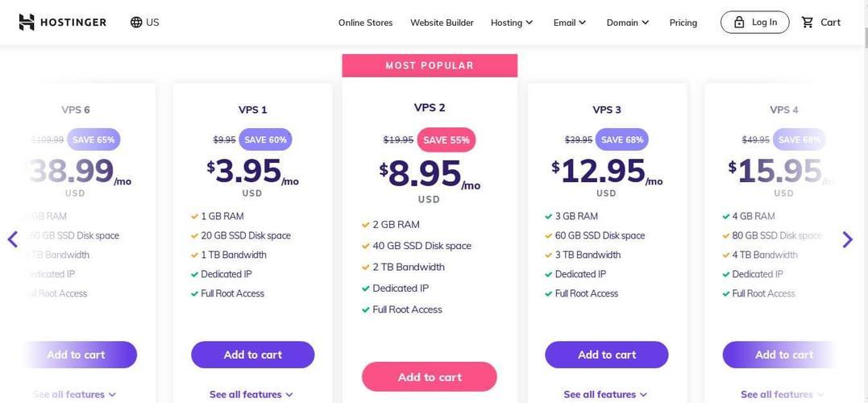Show previous plans with left arrow
868x403 pixels.
coord(13,239)
